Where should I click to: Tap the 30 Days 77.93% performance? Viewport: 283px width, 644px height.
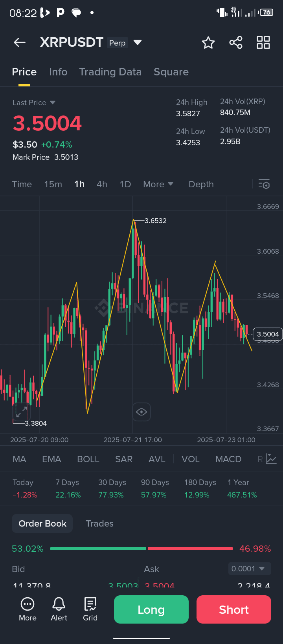pos(112,488)
